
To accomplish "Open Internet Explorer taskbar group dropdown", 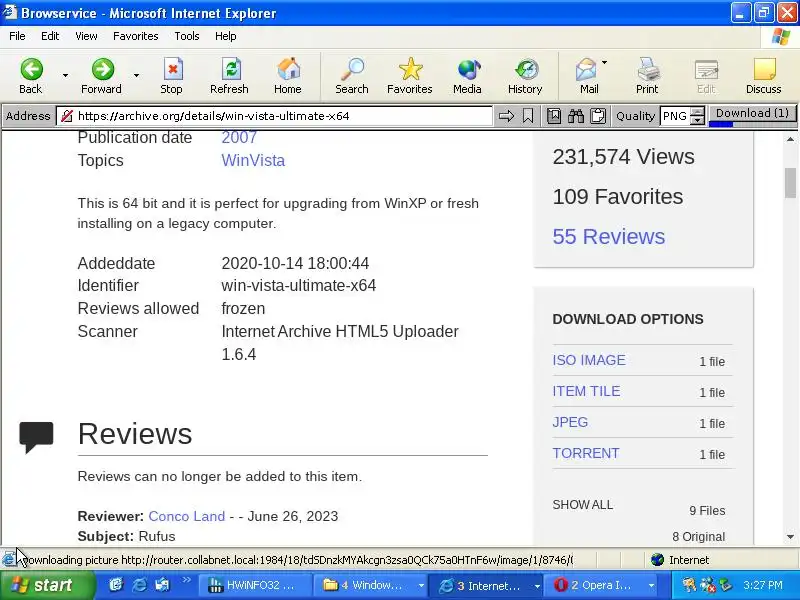I will pos(537,586).
